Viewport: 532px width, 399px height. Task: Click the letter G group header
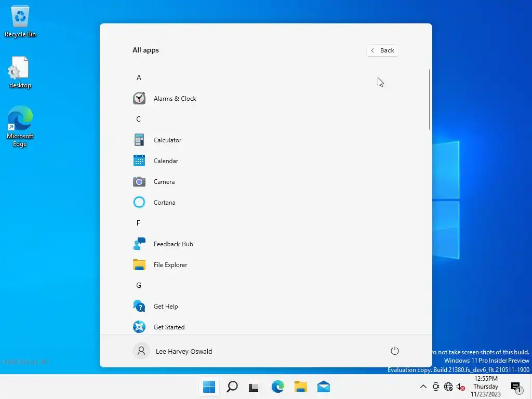click(139, 285)
